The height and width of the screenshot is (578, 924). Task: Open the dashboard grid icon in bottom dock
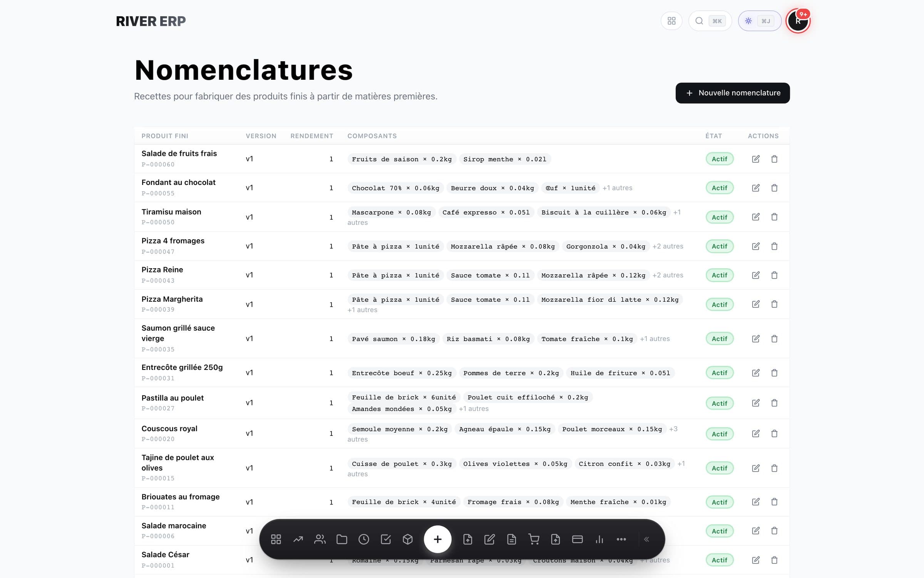pos(276,539)
